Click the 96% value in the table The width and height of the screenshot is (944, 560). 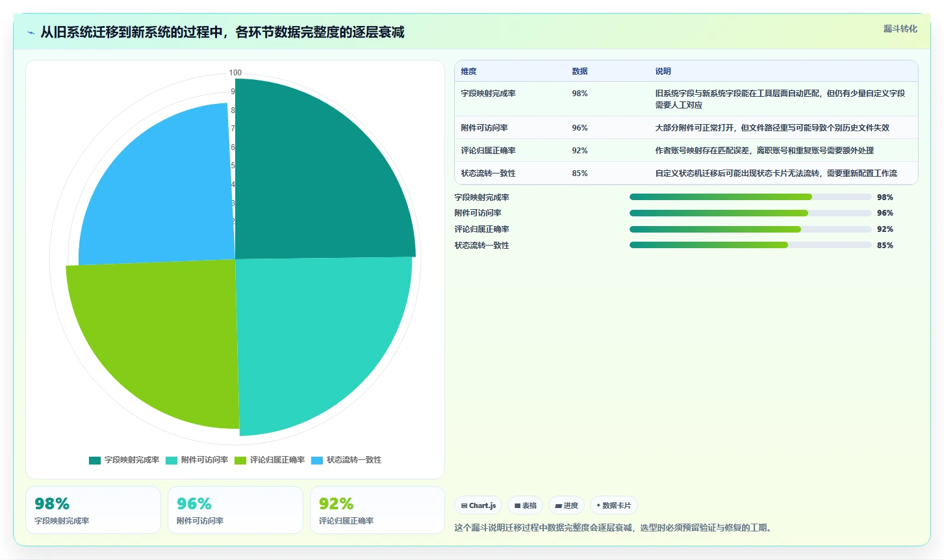coord(580,128)
